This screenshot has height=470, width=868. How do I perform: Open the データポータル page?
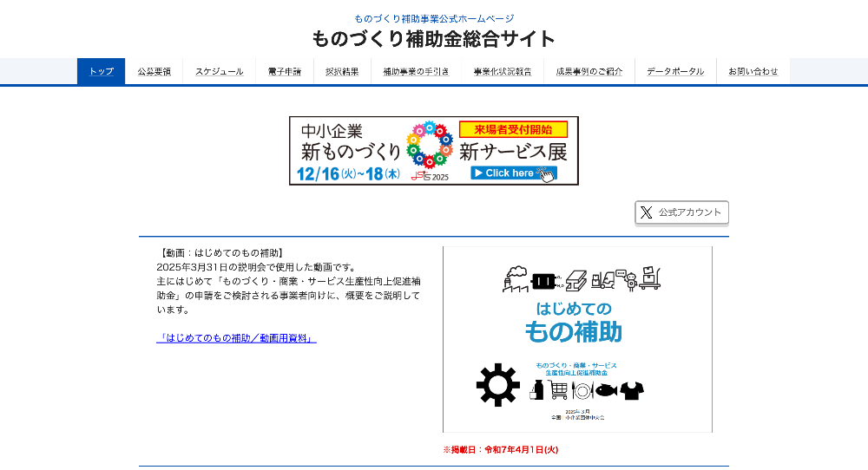(675, 71)
